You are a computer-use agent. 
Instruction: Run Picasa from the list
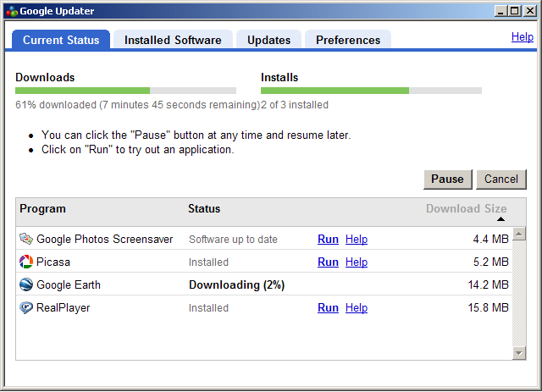tap(328, 262)
